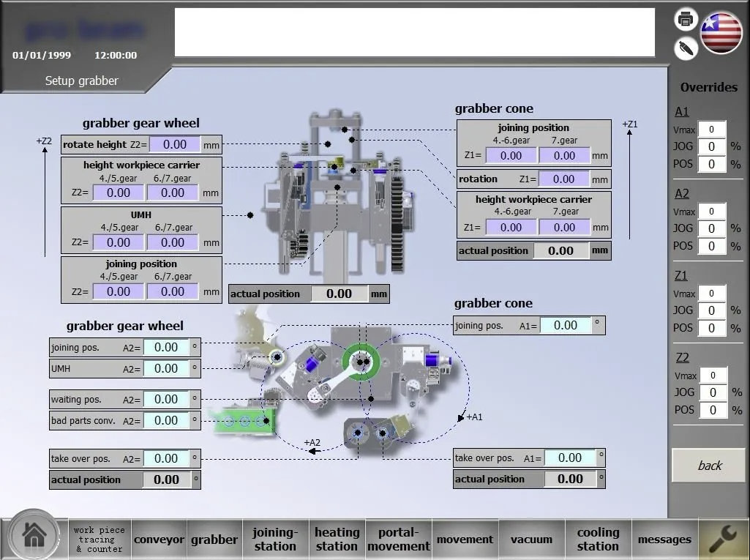Switch to the heating station tab
This screenshot has width=750, height=560.
pyautogui.click(x=337, y=540)
